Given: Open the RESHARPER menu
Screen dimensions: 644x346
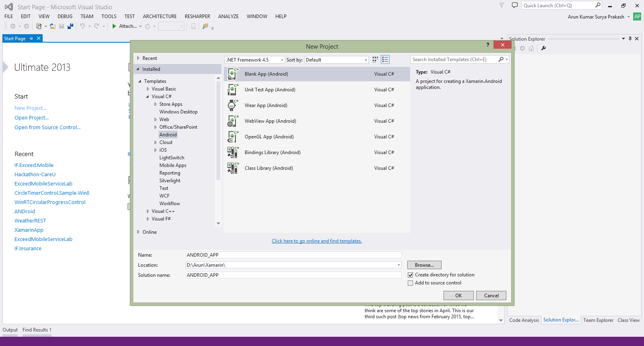Looking at the screenshot, I should pos(197,16).
